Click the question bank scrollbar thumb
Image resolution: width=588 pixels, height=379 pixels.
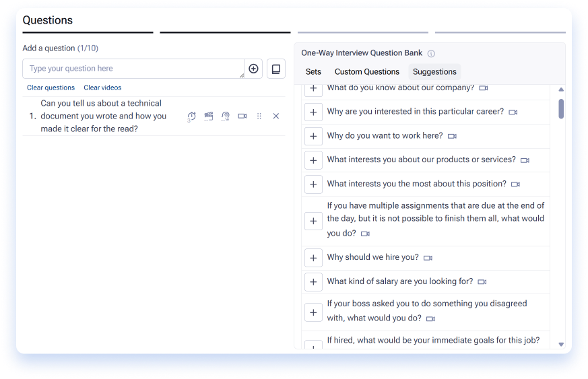point(561,108)
